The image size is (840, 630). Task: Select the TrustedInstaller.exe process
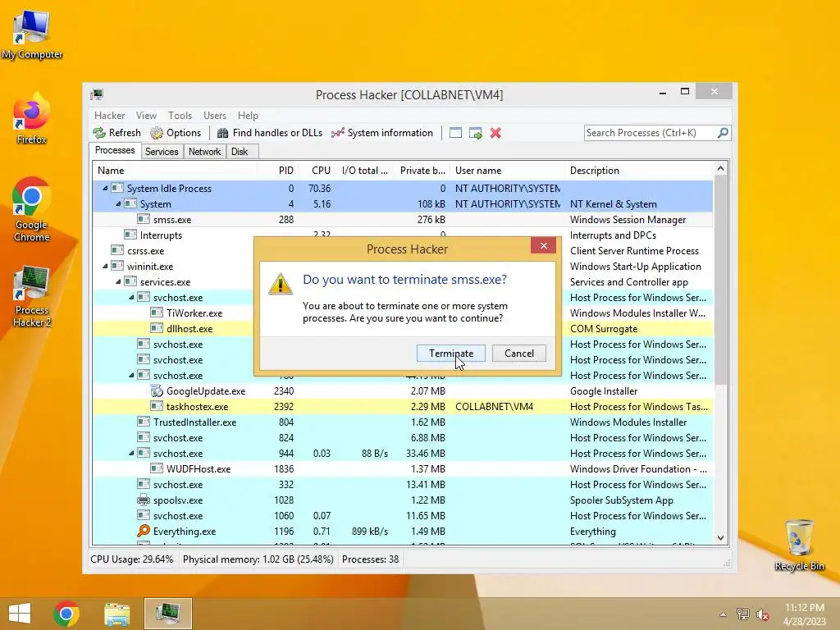pos(403,422)
